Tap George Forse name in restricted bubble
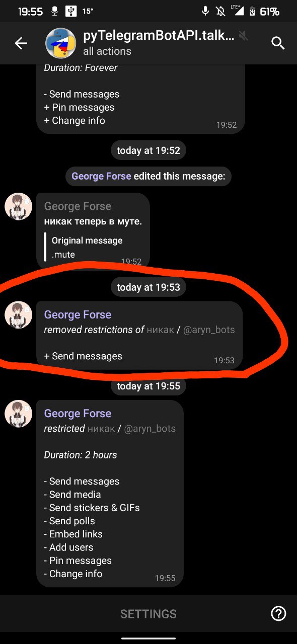Image resolution: width=297 pixels, height=644 pixels. pyautogui.click(x=78, y=414)
